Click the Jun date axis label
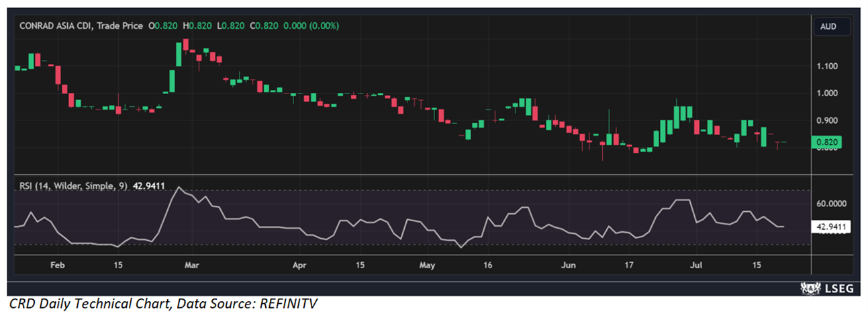The image size is (868, 318). pyautogui.click(x=569, y=266)
